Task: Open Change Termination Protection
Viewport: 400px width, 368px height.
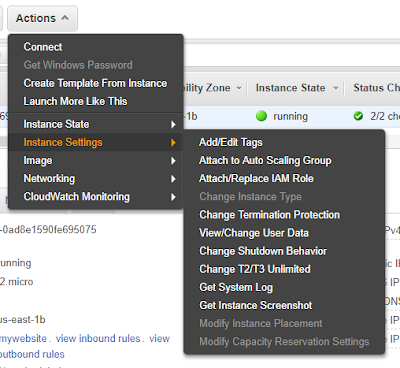Action: (270, 215)
